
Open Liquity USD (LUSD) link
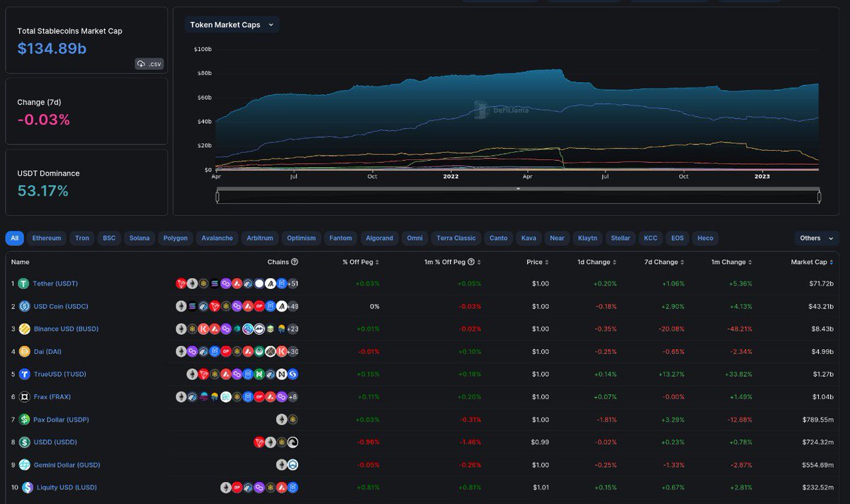[67, 488]
